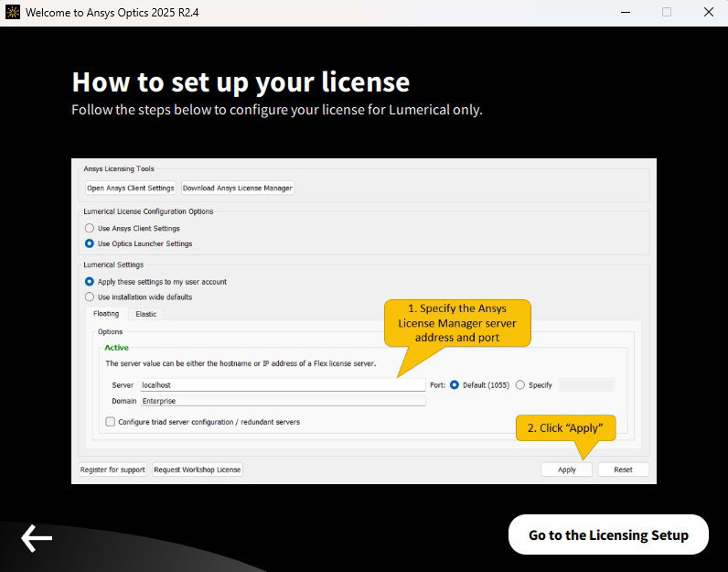728x572 pixels.
Task: Switch to the Floating tab
Action: click(106, 314)
